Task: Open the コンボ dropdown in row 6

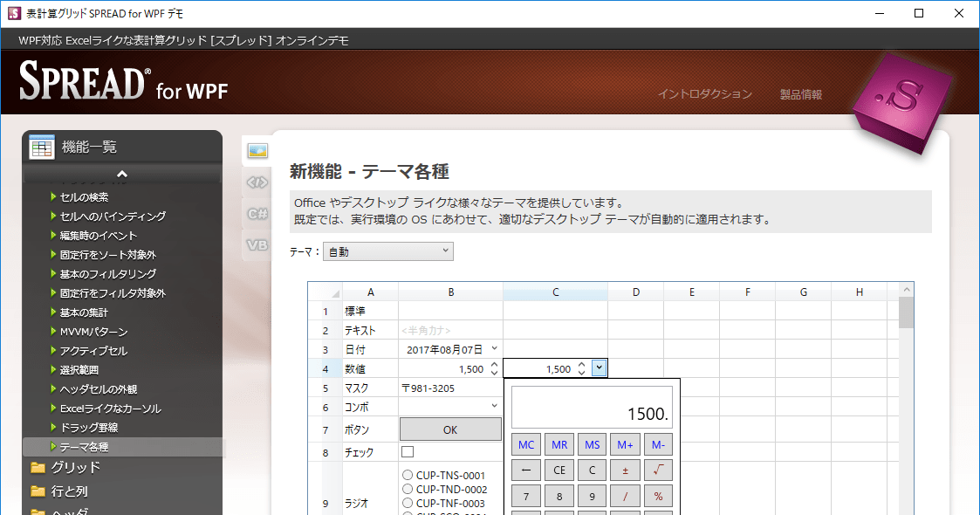Action: click(495, 406)
